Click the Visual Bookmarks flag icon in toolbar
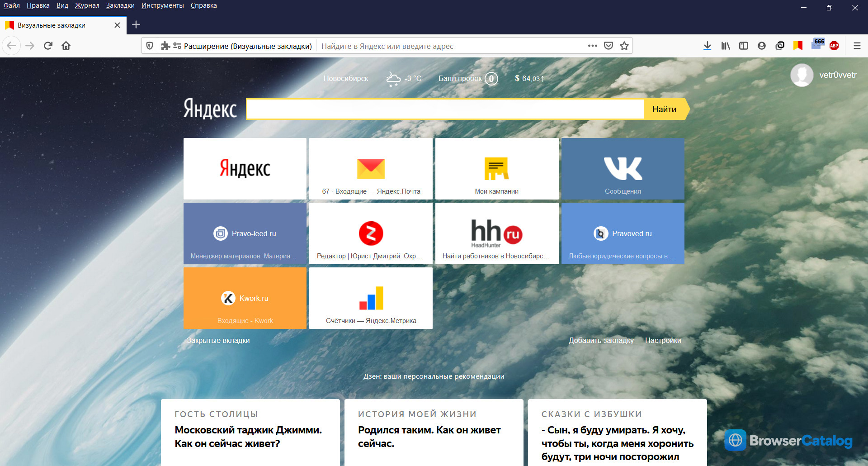 pyautogui.click(x=798, y=46)
